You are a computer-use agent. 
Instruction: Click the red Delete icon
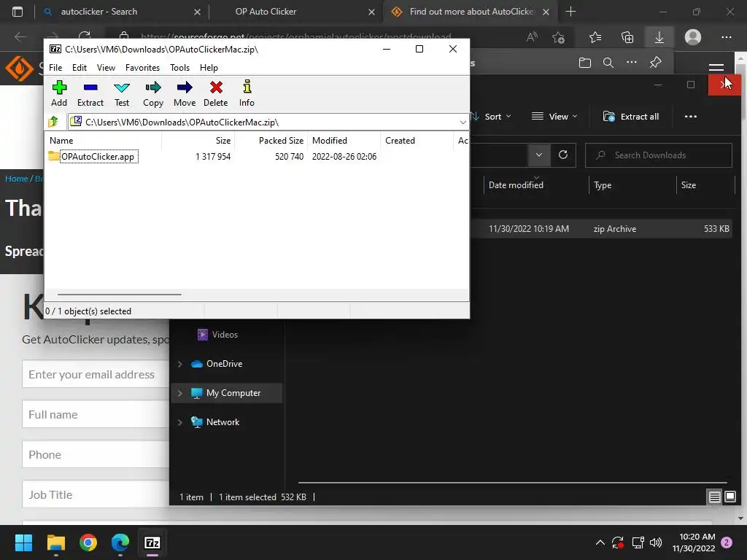pyautogui.click(x=216, y=93)
